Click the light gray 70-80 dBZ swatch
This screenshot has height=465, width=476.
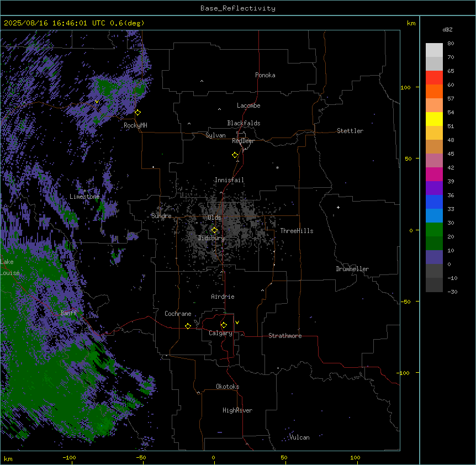pos(434,50)
